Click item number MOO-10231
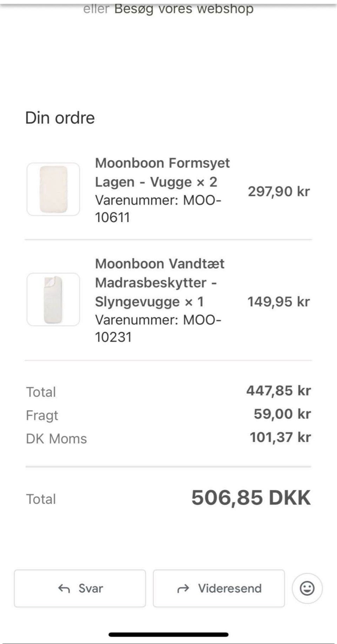 [x=158, y=328]
